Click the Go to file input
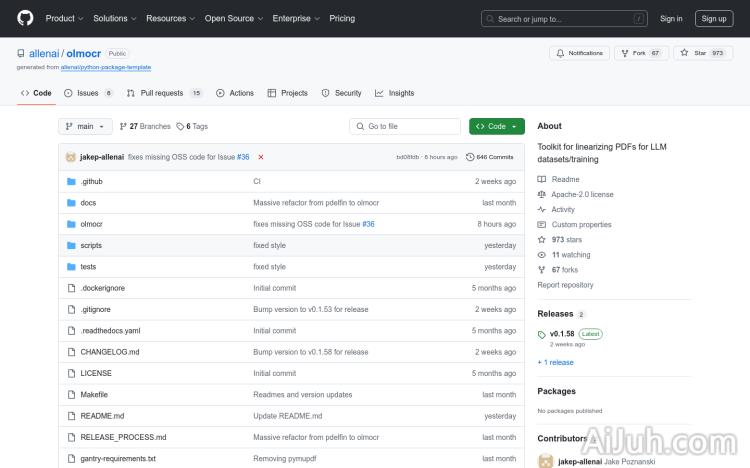This screenshot has height=468, width=750. (x=405, y=127)
